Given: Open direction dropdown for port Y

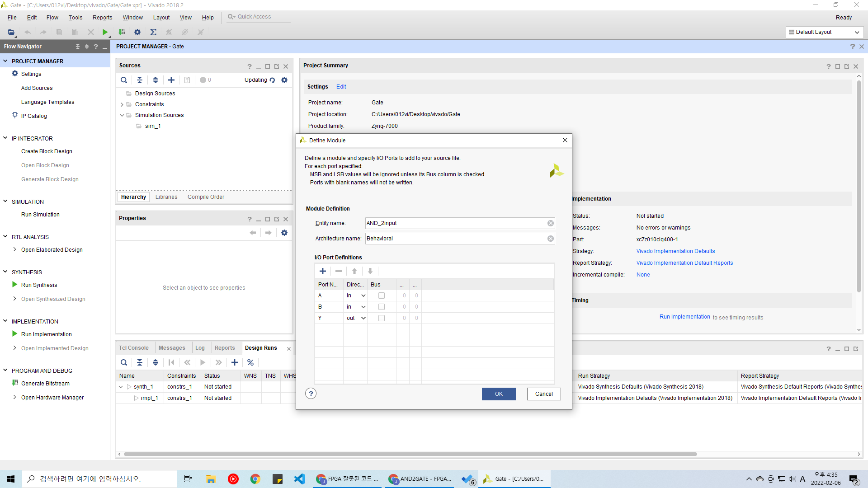Looking at the screenshot, I should pos(363,318).
